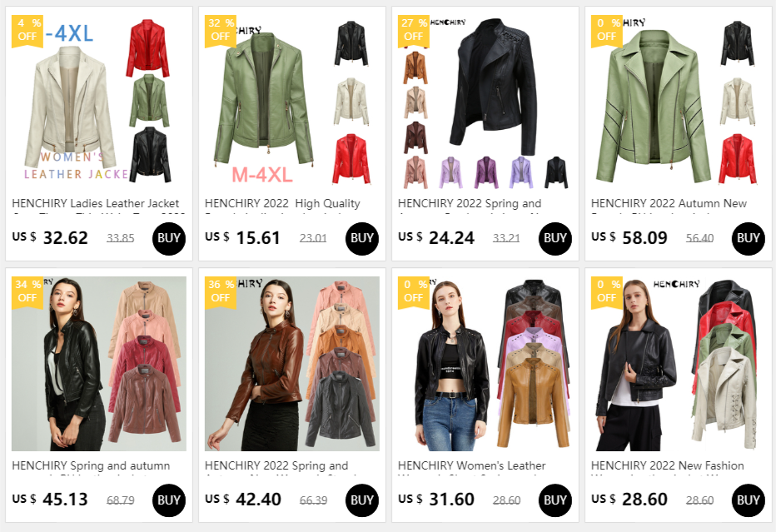Click BUY button for the $24.24 jacket
Image resolution: width=776 pixels, height=532 pixels.
pos(555,239)
